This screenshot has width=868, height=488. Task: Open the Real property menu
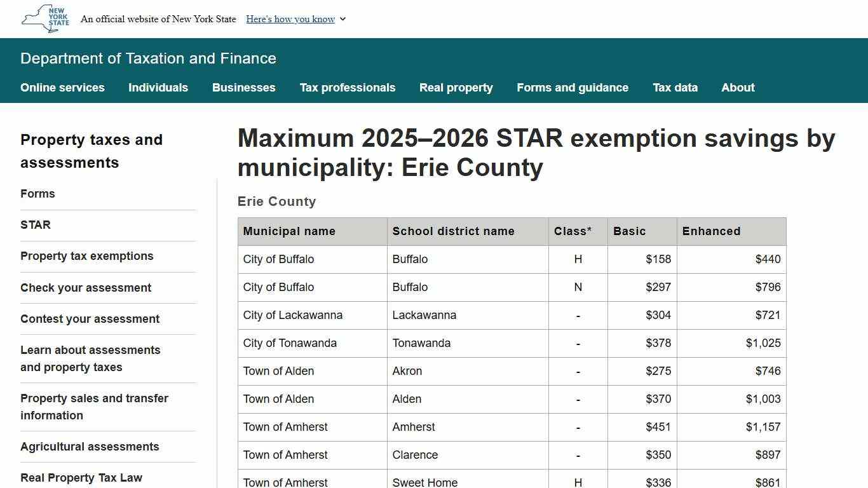point(456,88)
